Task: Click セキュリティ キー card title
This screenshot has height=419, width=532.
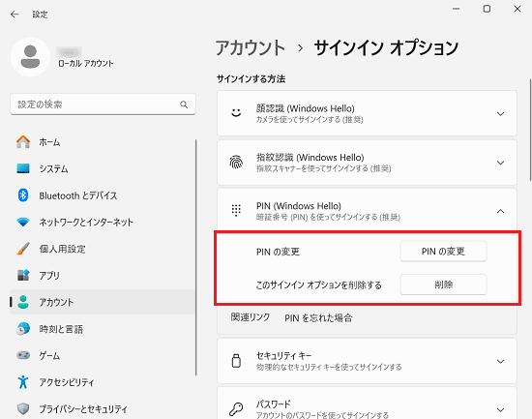Action: tap(283, 355)
